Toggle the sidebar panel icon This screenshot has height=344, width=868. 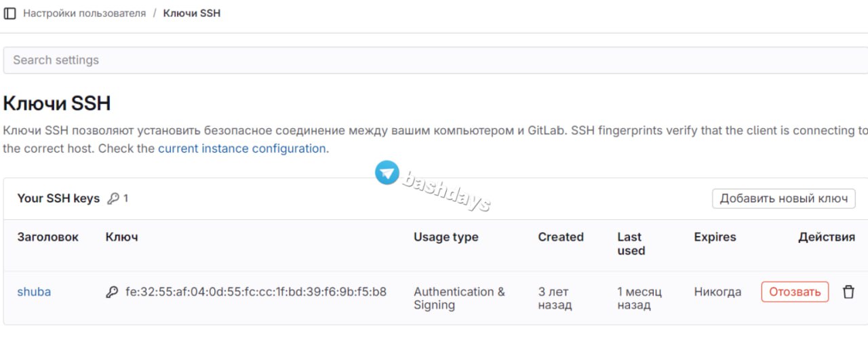pos(9,14)
